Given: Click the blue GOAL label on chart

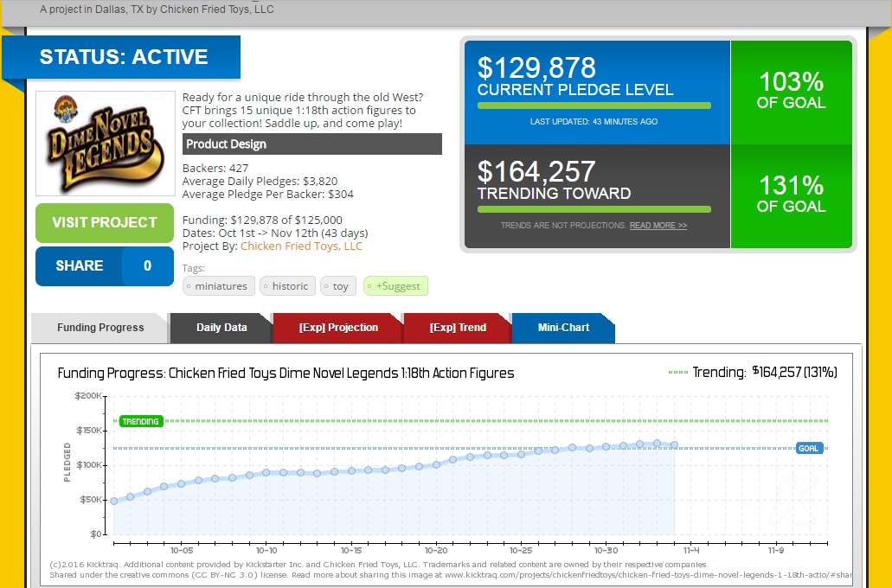Looking at the screenshot, I should pyautogui.click(x=809, y=449).
